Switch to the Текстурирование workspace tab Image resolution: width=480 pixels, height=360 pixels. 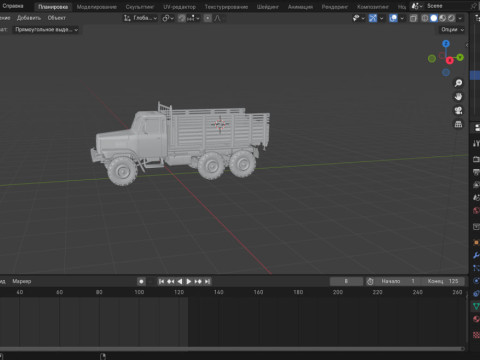coord(226,7)
